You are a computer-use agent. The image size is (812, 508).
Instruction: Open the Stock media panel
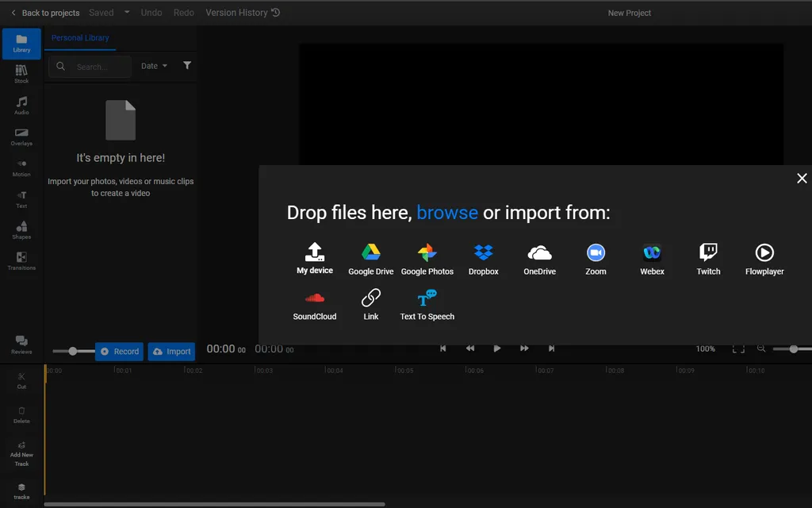(x=21, y=75)
